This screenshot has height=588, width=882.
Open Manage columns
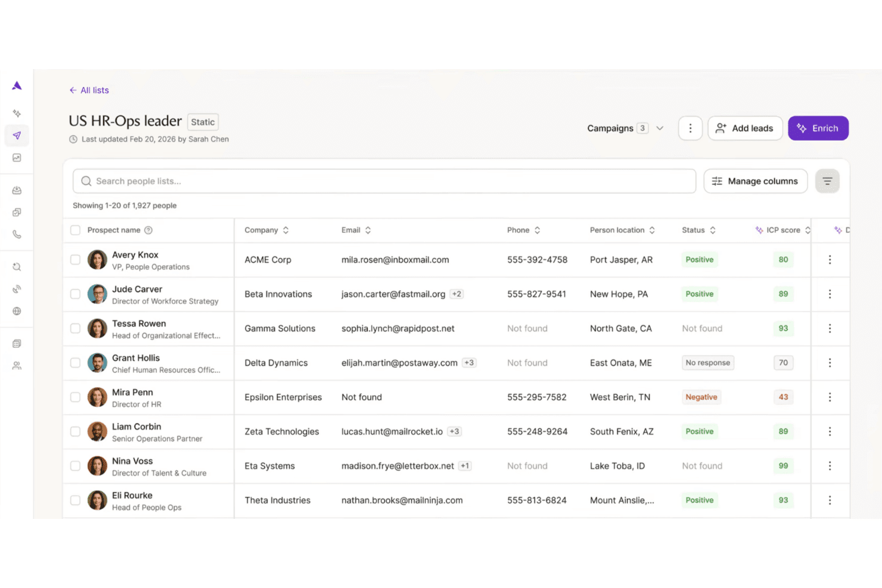click(756, 181)
